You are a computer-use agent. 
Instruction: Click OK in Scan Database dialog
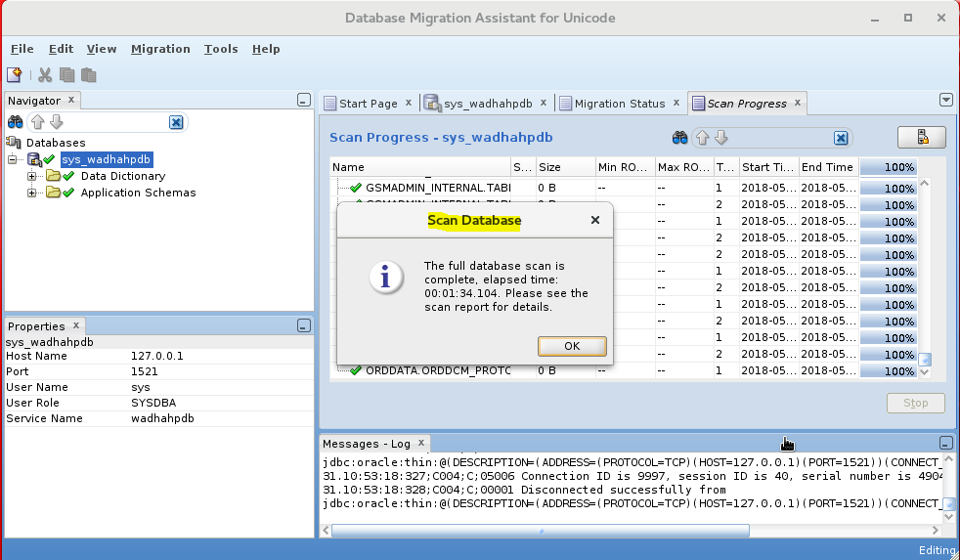click(572, 346)
